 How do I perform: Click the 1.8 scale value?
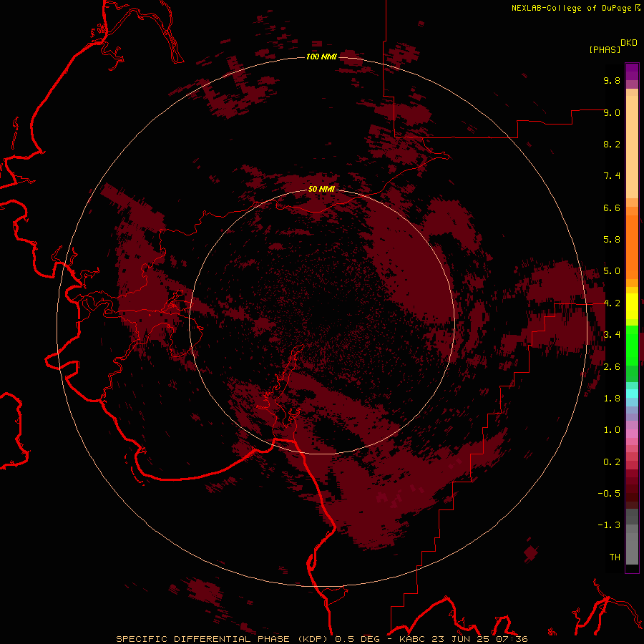612,399
